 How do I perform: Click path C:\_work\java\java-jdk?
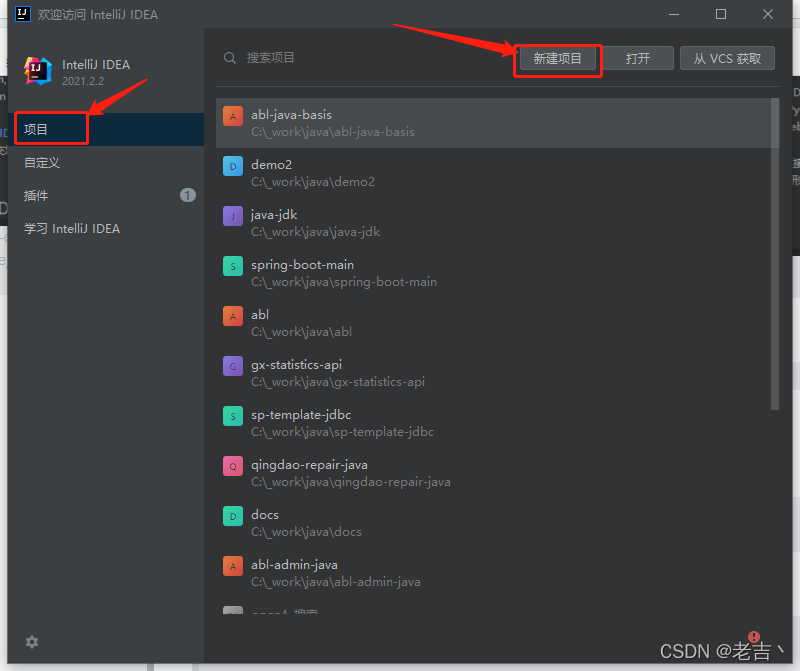coord(315,232)
